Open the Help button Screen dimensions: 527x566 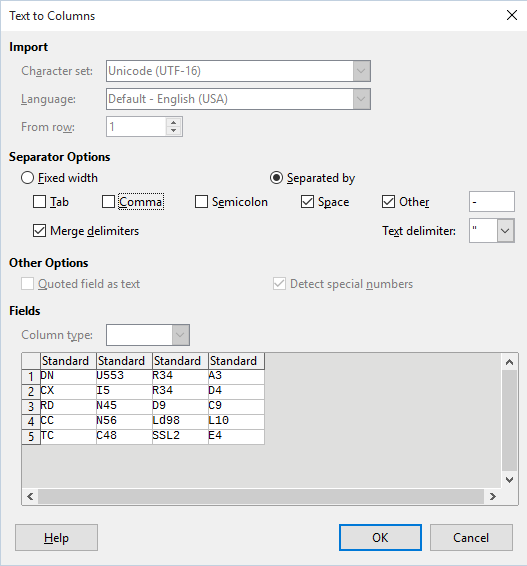coord(56,537)
